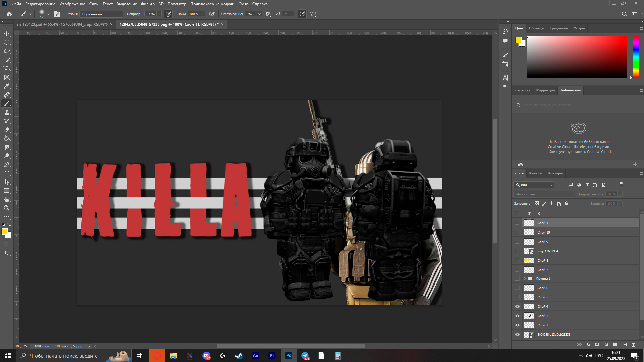The image size is (644, 362).
Task: Open tool preset picker dropdown arrow
Action: tap(30, 14)
